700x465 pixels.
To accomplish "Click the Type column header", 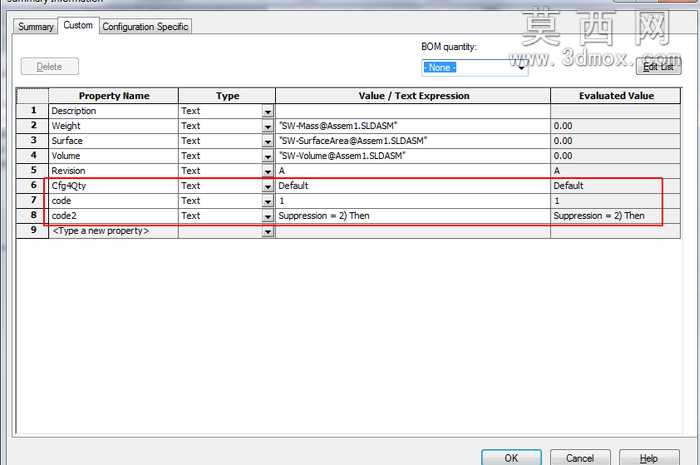I will click(x=227, y=96).
